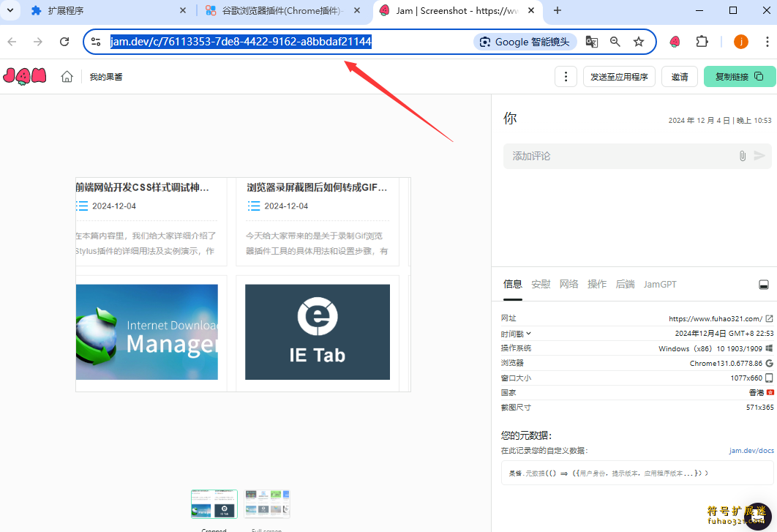The width and height of the screenshot is (777, 532).
Task: Bookmark this page with the star icon
Action: [639, 42]
